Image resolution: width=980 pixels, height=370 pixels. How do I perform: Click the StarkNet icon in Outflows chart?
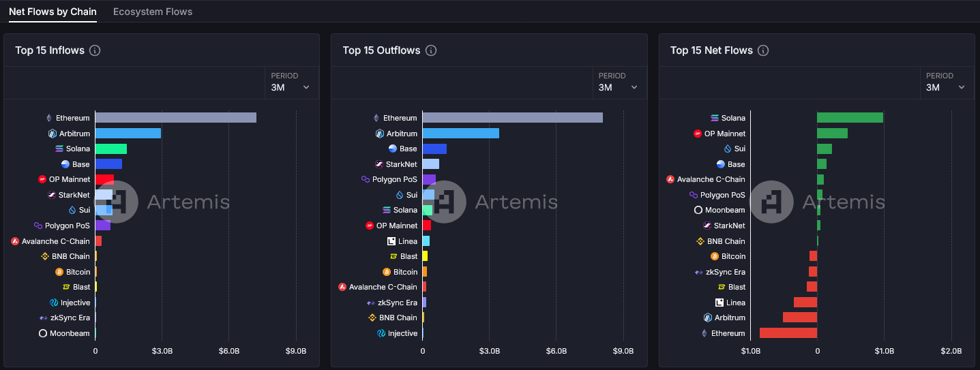(379, 164)
